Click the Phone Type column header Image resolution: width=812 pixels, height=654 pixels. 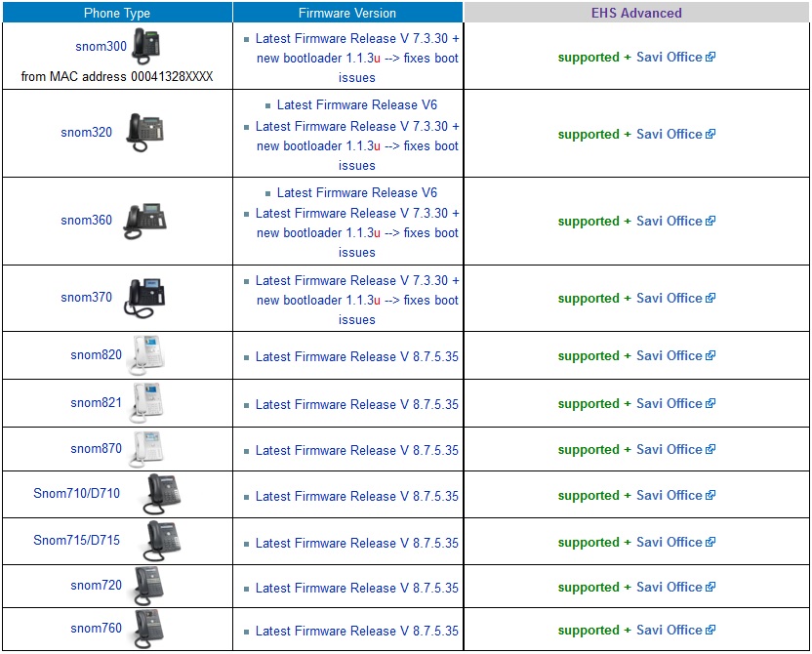click(x=117, y=13)
